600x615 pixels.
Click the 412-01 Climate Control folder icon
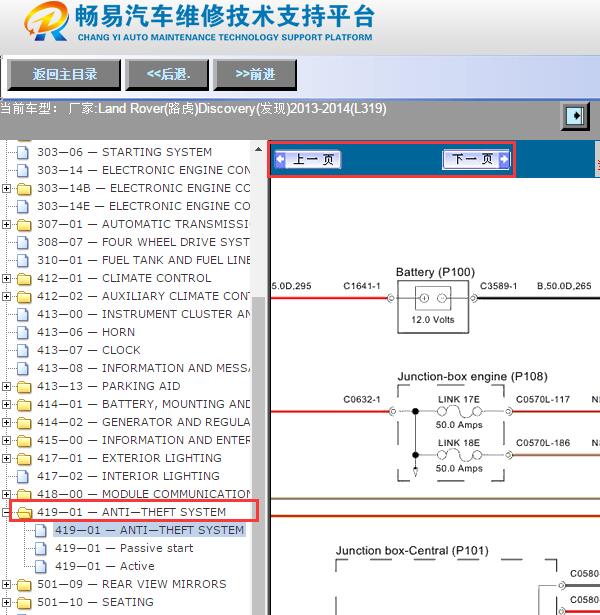click(x=24, y=279)
